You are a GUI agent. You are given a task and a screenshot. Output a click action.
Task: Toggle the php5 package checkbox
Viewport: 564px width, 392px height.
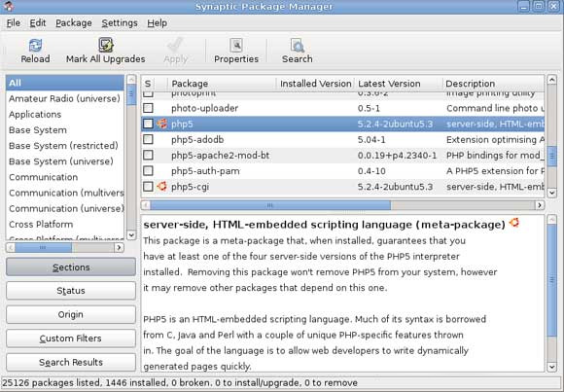click(x=148, y=124)
